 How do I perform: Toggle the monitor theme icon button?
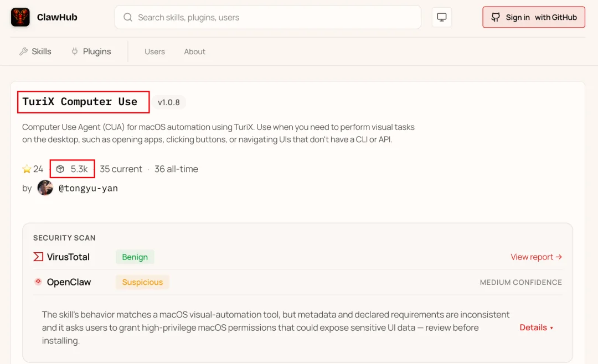click(442, 17)
